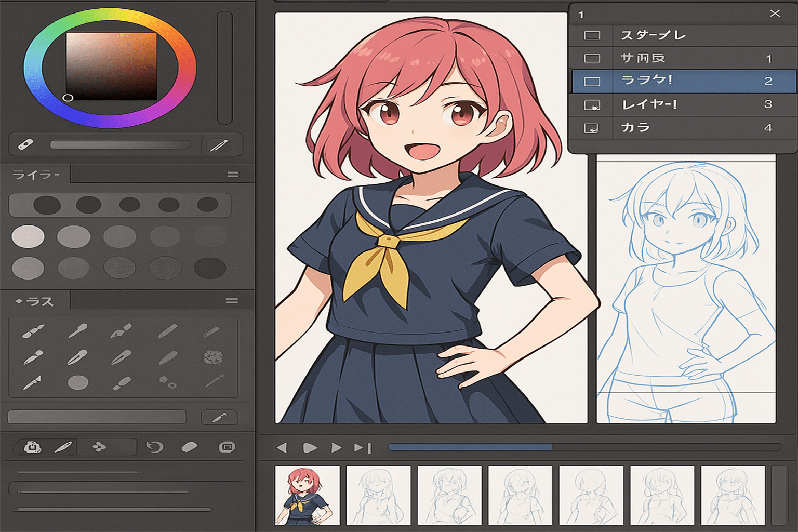Collapse the ラス panel using its arrow

[19, 301]
